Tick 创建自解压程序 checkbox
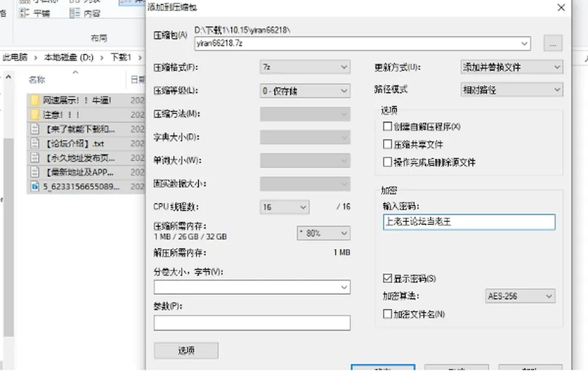This screenshot has width=588, height=371. [x=387, y=126]
